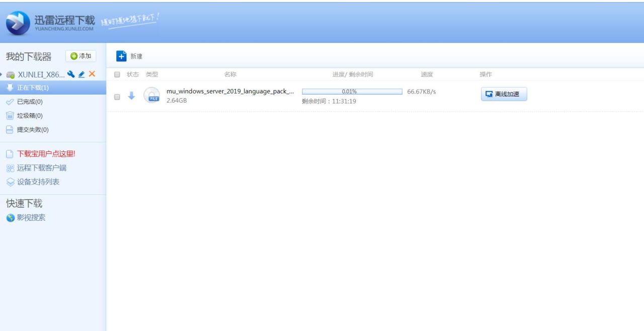This screenshot has width=644, height=331.
Task: Open the 正在下载(1) list
Action: coord(53,88)
